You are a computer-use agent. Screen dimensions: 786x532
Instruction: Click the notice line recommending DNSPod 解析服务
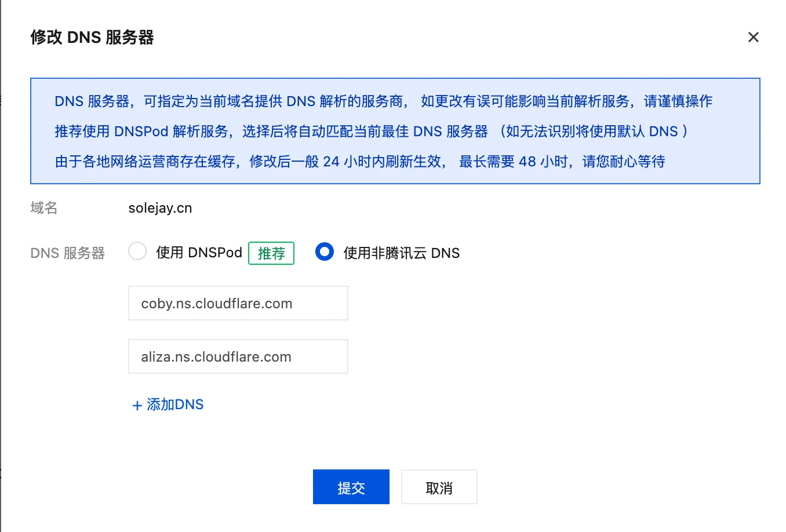(271, 132)
